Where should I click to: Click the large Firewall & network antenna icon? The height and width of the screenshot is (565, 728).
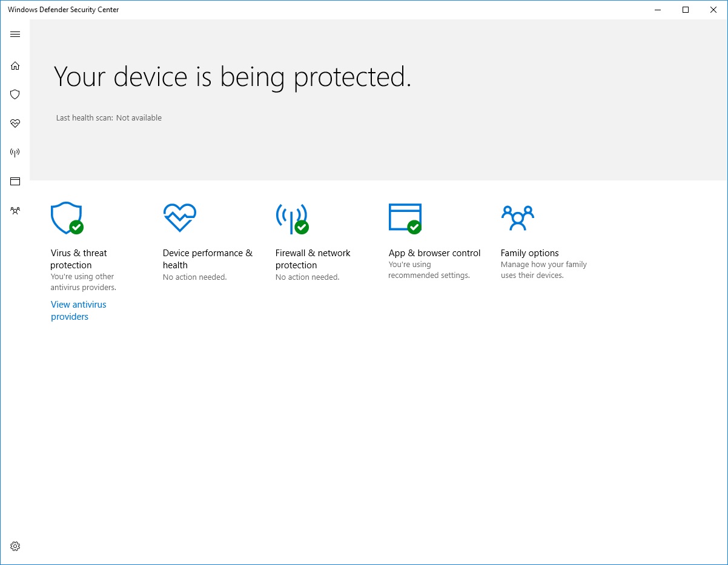coord(292,218)
